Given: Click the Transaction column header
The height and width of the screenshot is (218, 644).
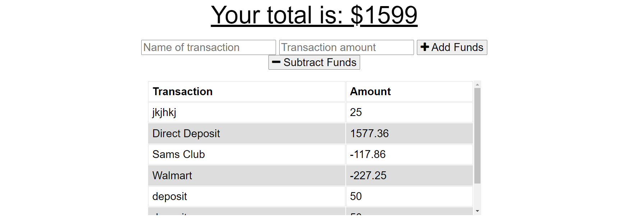Looking at the screenshot, I should [183, 91].
